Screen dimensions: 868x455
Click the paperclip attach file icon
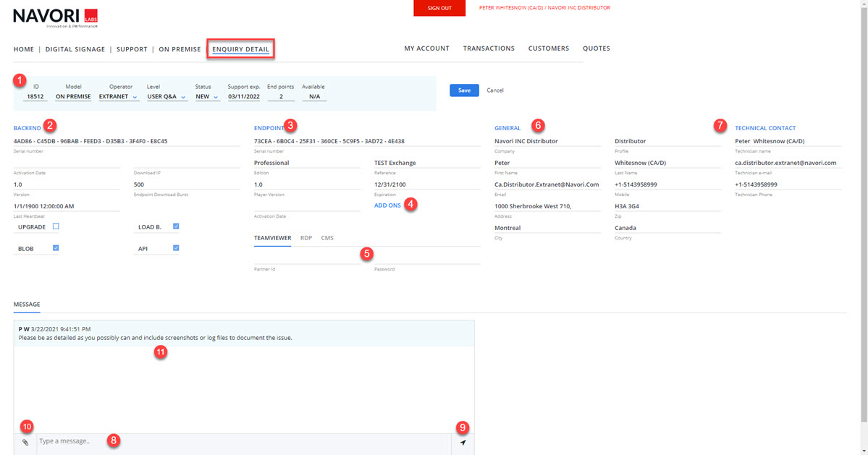point(25,442)
